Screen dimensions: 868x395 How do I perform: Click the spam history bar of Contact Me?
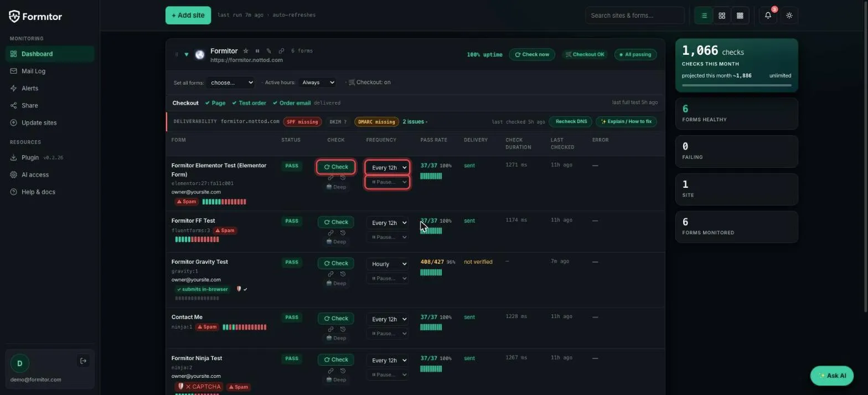click(x=245, y=327)
